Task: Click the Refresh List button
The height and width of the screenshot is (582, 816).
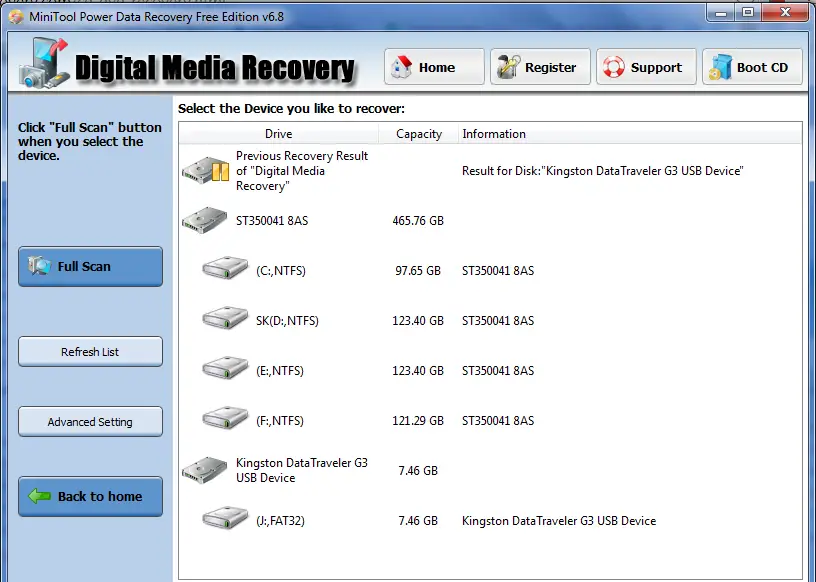Action: pos(91,351)
